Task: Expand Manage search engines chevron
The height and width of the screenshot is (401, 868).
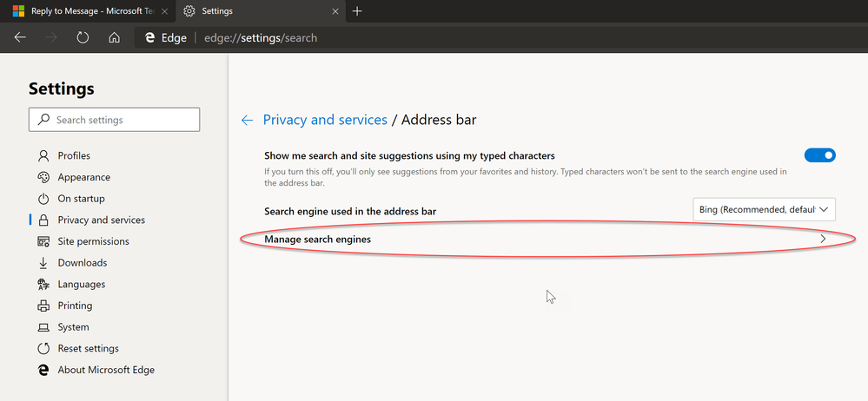Action: click(x=823, y=239)
